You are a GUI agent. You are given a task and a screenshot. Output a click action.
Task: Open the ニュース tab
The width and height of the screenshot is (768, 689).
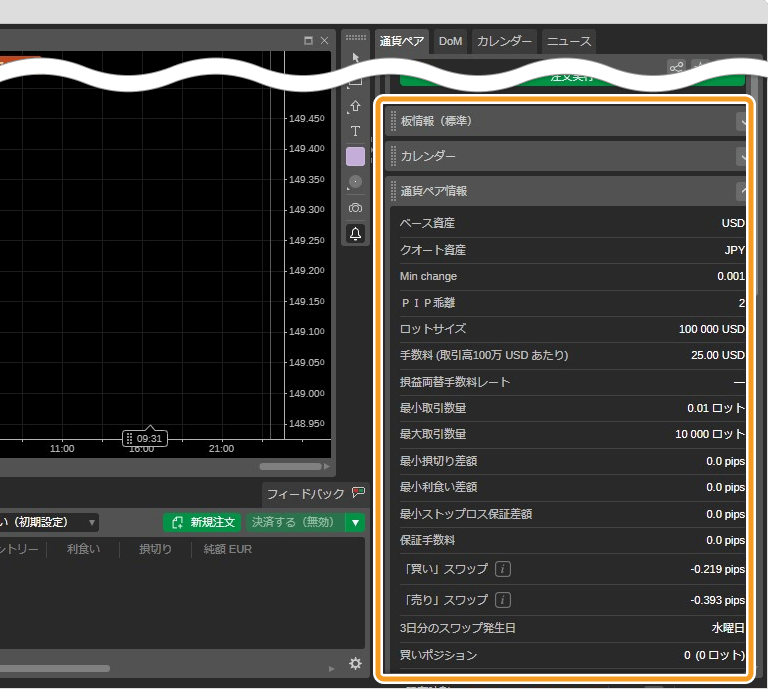tap(569, 41)
